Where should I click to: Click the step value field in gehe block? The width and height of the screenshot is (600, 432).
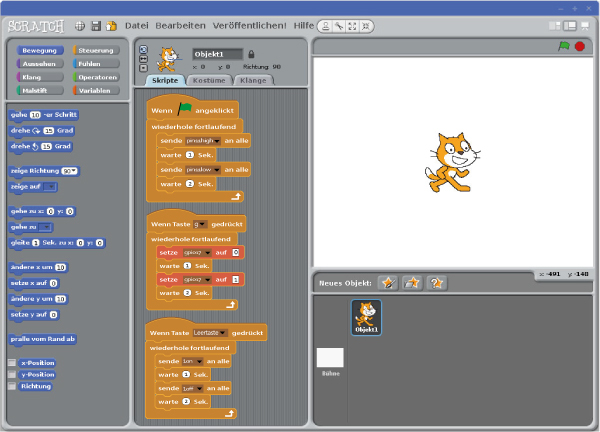35,115
